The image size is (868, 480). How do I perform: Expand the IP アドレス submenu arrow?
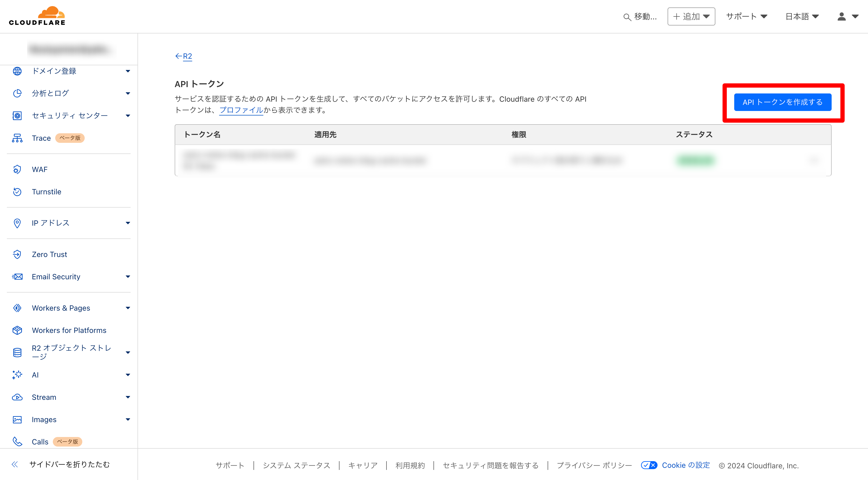pyautogui.click(x=128, y=223)
